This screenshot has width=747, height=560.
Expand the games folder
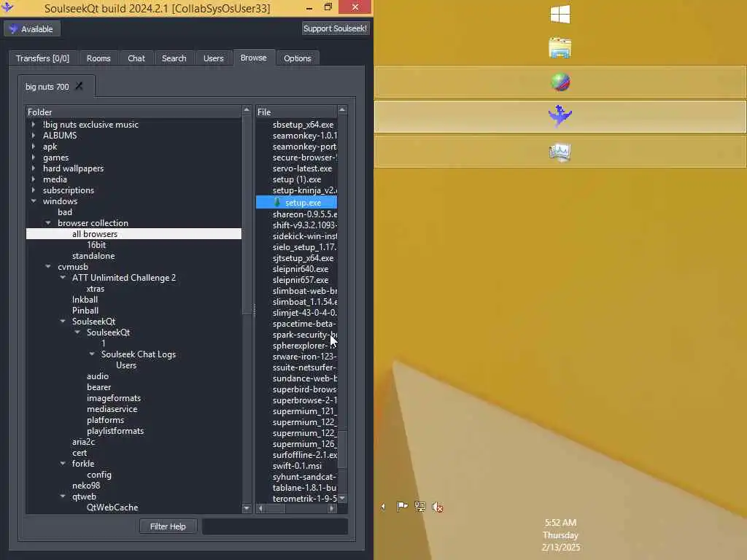[34, 157]
